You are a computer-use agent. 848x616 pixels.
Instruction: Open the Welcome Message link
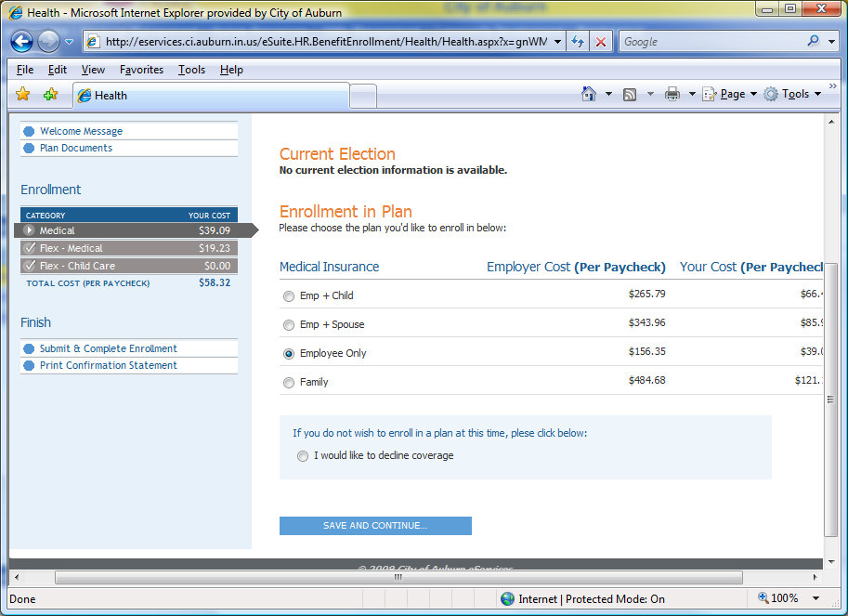point(81,131)
